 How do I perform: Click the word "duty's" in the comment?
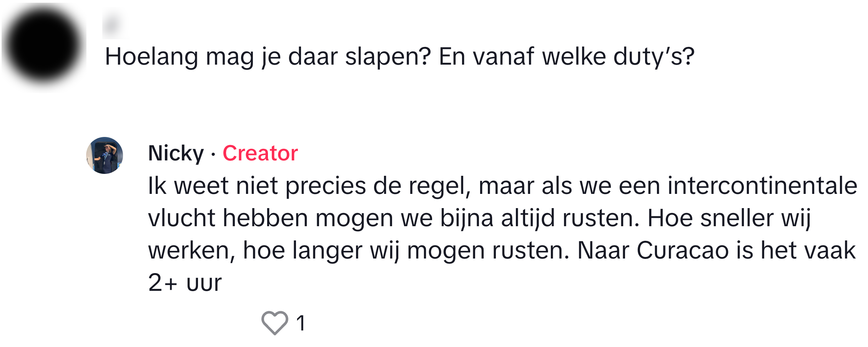653,57
